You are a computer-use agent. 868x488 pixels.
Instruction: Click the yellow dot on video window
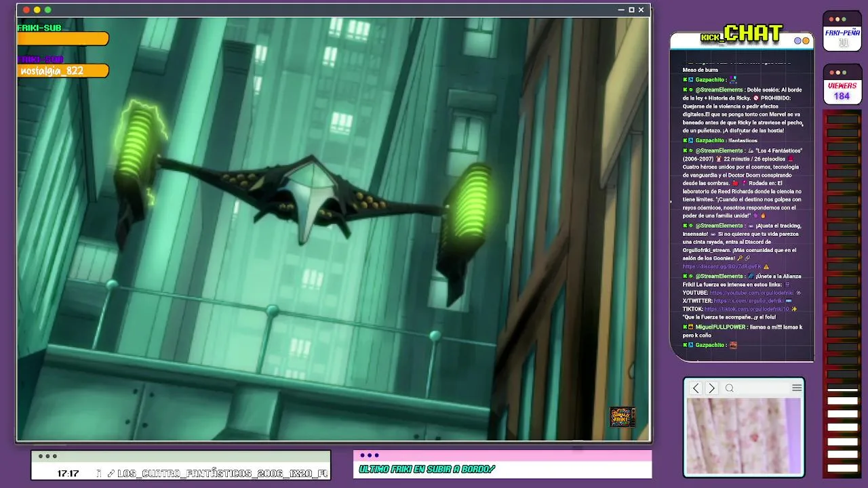click(37, 10)
